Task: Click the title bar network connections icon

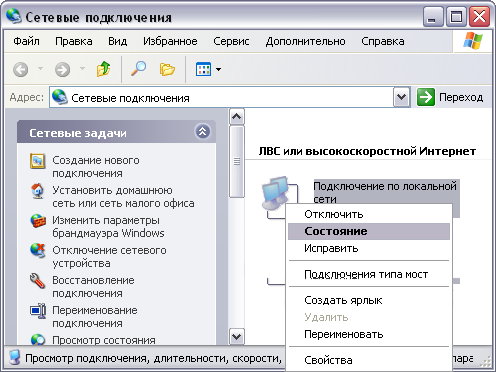Action: point(14,16)
